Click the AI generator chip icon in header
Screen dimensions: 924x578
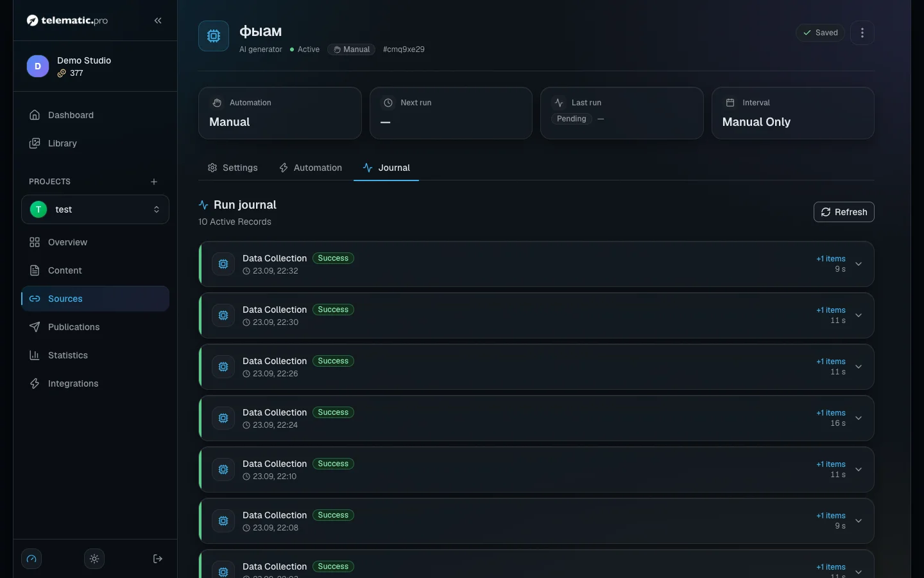coord(214,36)
